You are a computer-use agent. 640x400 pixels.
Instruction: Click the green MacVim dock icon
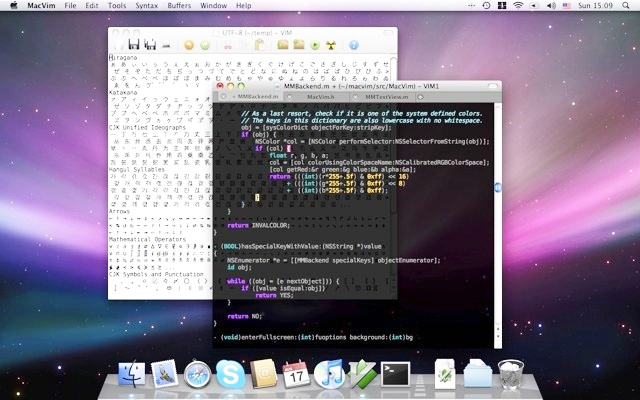pos(362,374)
